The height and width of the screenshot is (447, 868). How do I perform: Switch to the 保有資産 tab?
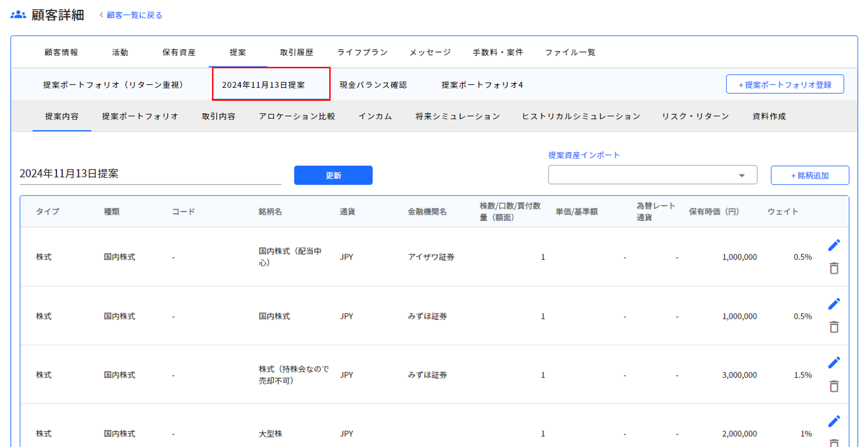[x=179, y=52]
